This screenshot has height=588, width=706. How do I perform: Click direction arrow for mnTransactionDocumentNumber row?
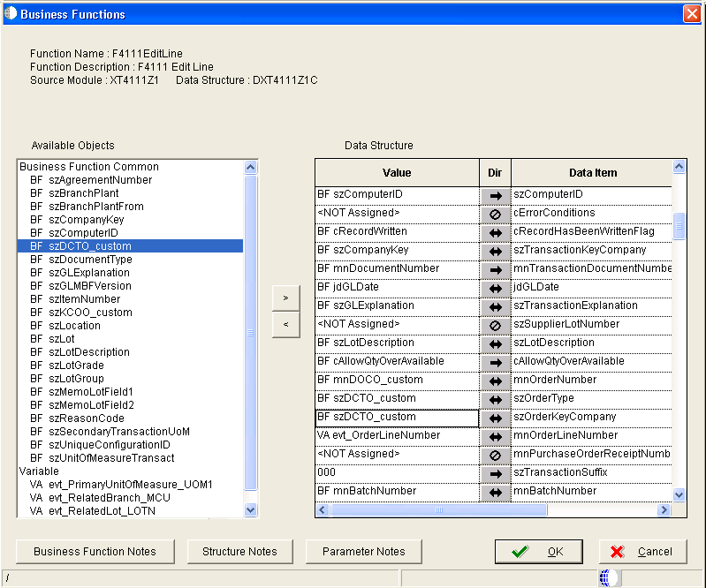point(496,270)
